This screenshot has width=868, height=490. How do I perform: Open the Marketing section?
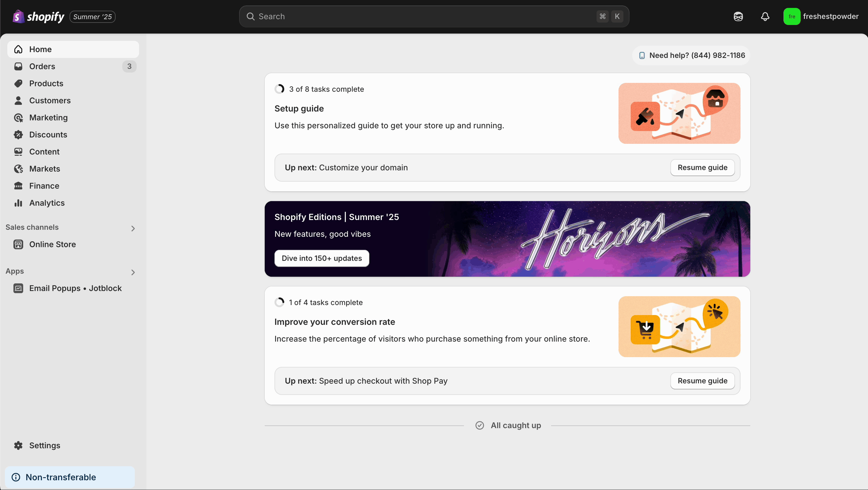[x=48, y=117]
